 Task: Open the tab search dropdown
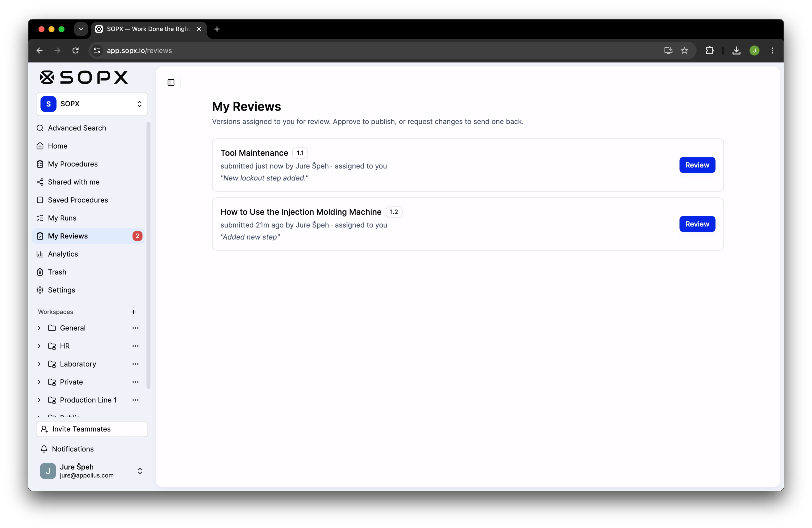[x=81, y=29]
